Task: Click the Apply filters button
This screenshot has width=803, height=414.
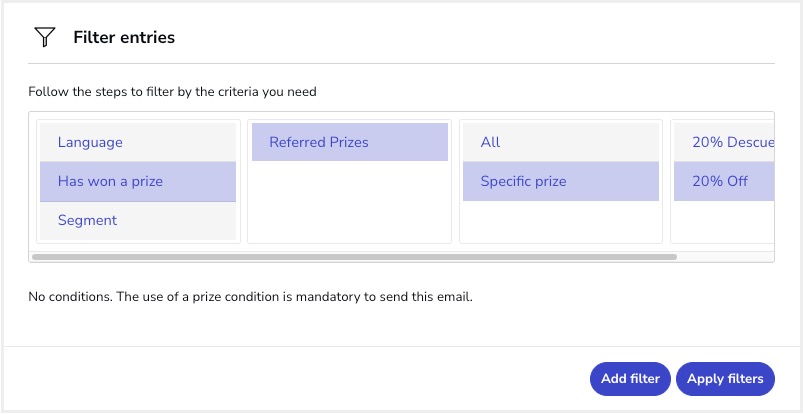Action: tap(725, 379)
